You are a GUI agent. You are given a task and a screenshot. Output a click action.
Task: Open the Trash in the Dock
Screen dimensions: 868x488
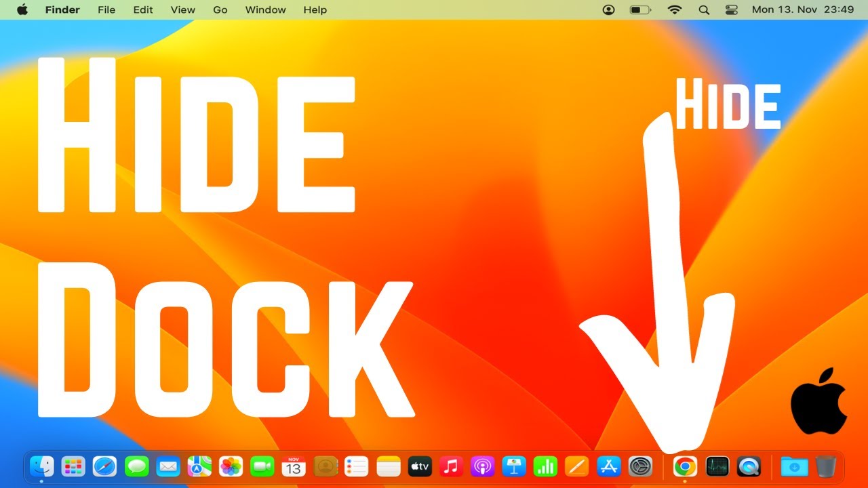(x=825, y=466)
